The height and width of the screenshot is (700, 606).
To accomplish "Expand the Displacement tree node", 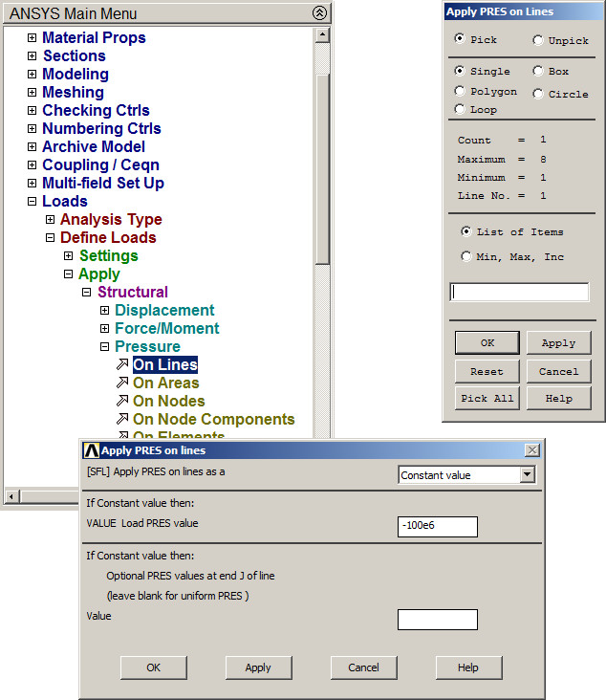I will (x=105, y=310).
